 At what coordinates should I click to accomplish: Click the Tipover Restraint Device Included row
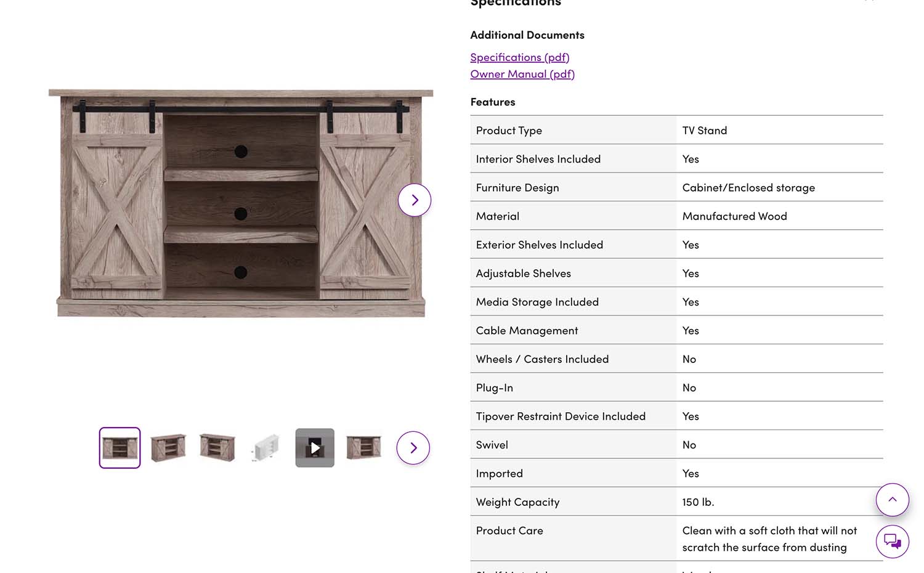(561, 417)
